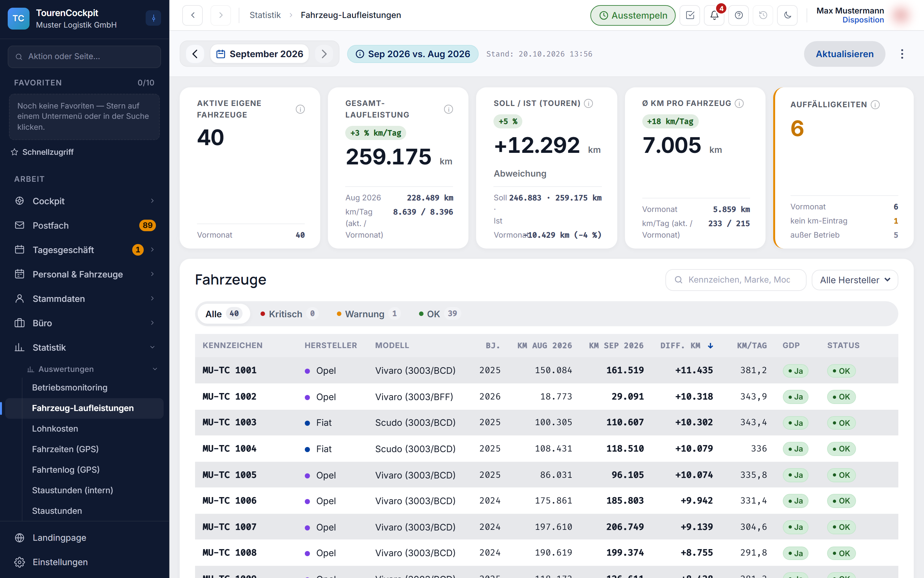Click the Schnellzugriff star icon

pyautogui.click(x=14, y=152)
